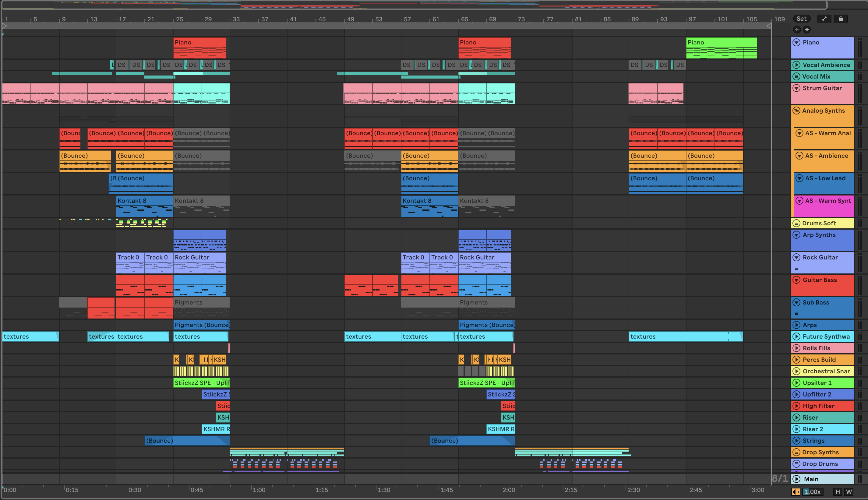Unfold the Main track

point(797,479)
